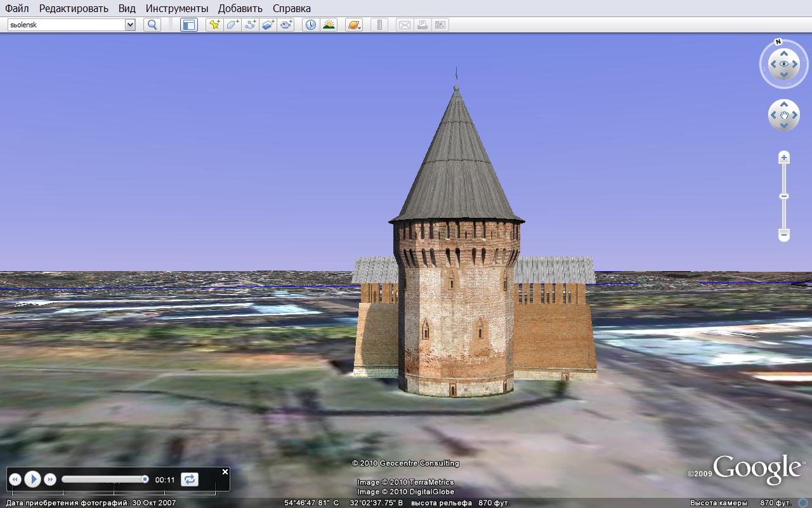Click the view in Google Maps icon
Viewport: 812px width, 508px height.
click(x=440, y=25)
